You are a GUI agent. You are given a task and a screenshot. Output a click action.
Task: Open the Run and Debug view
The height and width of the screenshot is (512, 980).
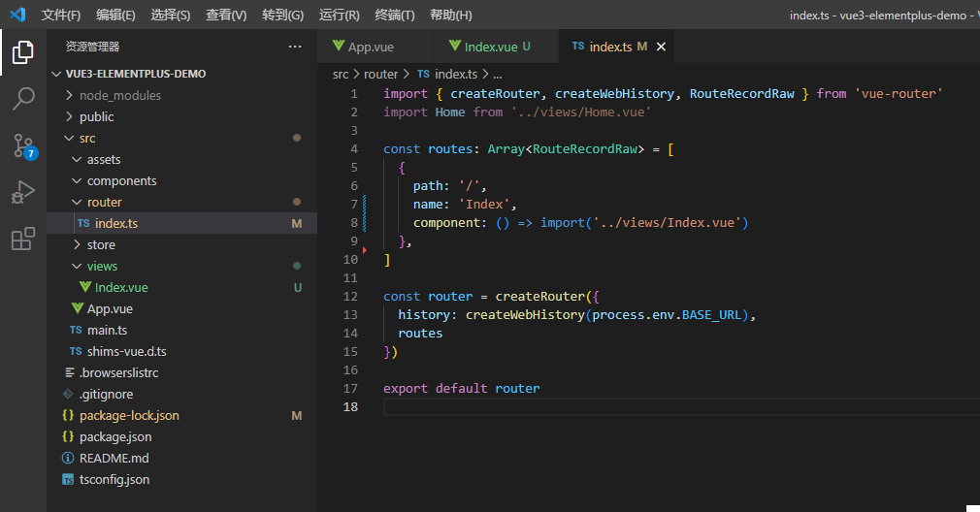[x=23, y=192]
